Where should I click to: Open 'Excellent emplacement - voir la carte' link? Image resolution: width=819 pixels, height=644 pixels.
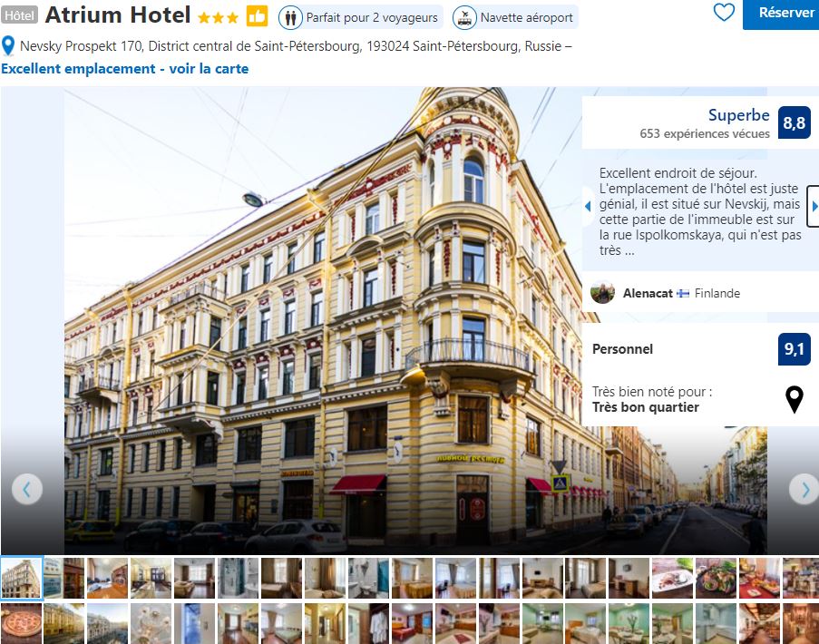[125, 68]
